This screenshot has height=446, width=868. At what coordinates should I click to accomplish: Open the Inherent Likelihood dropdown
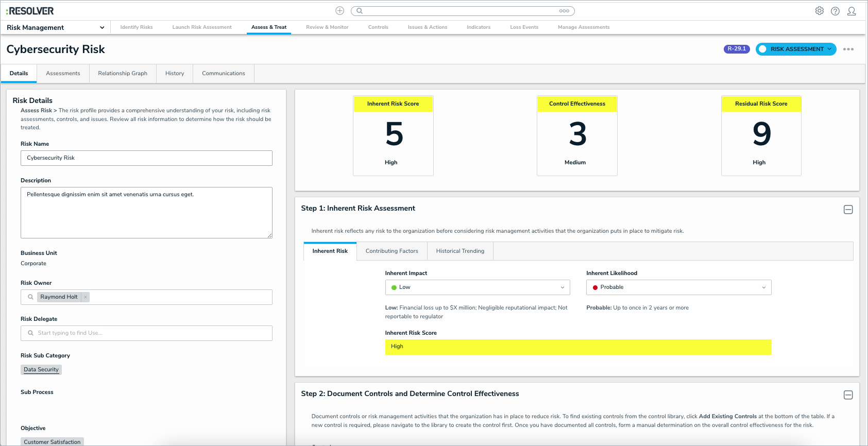pos(678,287)
